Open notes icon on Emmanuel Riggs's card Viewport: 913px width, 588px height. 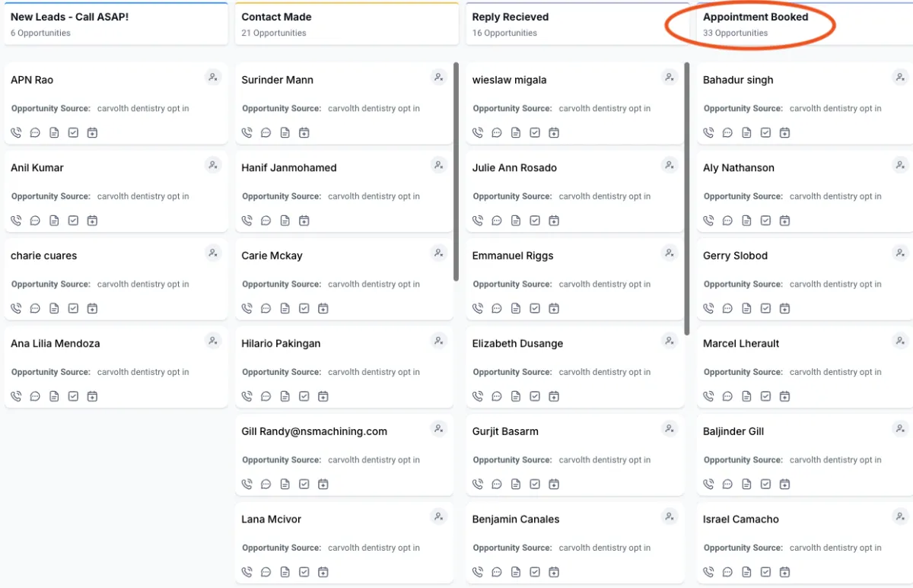[x=515, y=308]
